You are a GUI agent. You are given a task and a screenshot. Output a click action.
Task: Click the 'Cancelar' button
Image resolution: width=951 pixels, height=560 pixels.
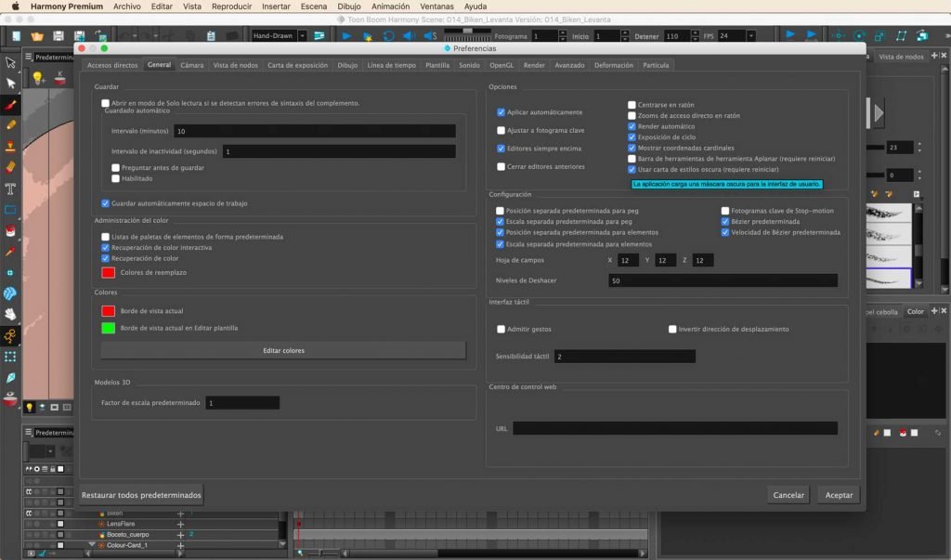[x=788, y=495]
